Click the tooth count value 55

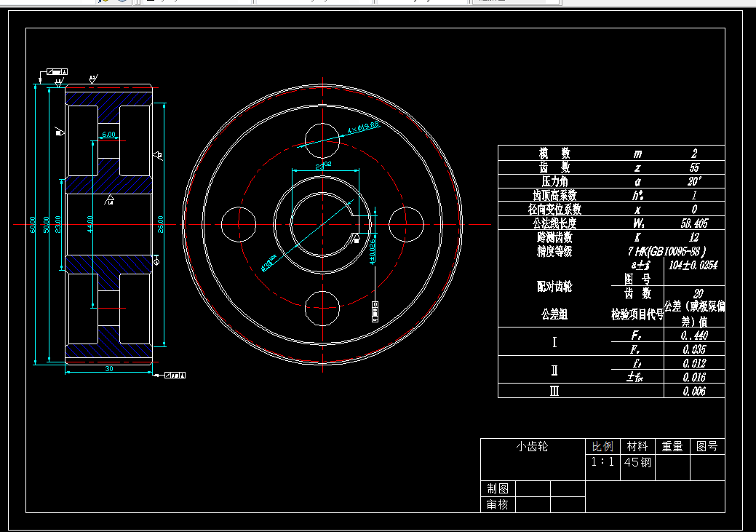pyautogui.click(x=694, y=167)
